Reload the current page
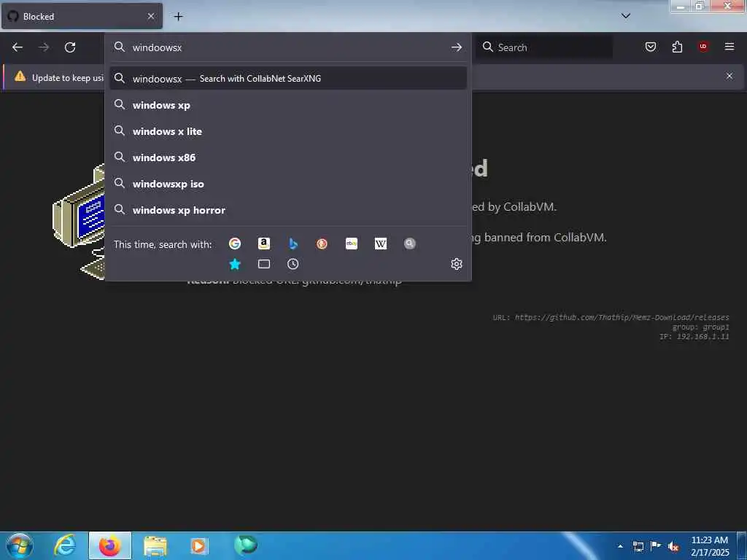Viewport: 747px width, 560px height. (x=70, y=47)
